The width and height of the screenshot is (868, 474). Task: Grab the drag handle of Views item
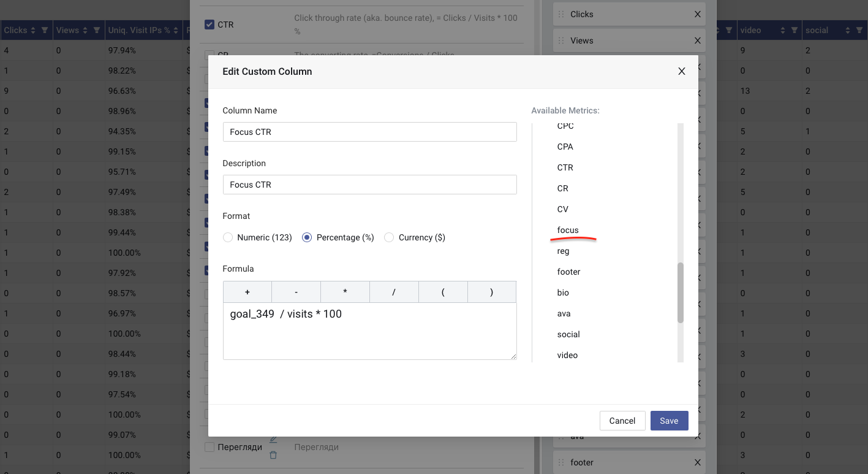560,40
